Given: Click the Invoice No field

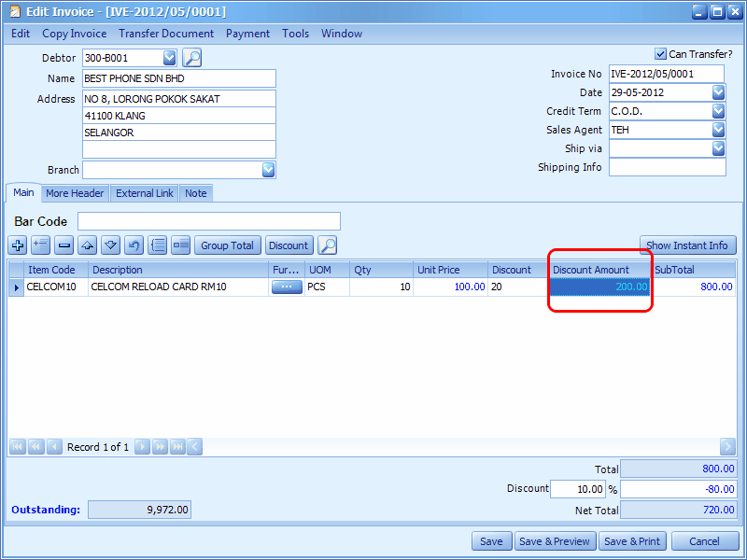Looking at the screenshot, I should (667, 74).
